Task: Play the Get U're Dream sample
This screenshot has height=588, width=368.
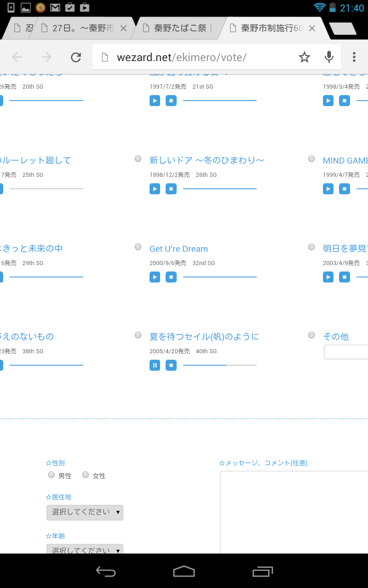Action: pyautogui.click(x=155, y=277)
